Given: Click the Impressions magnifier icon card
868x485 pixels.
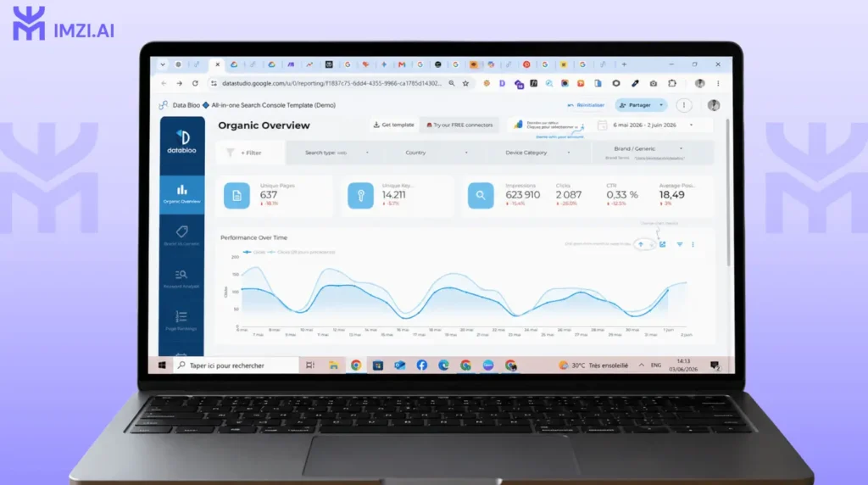Looking at the screenshot, I should (481, 195).
